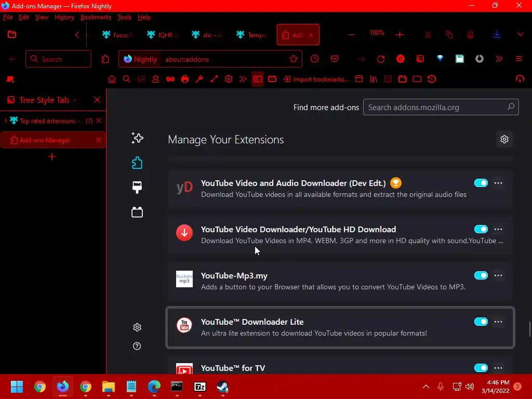This screenshot has height=399, width=532.
Task: Click the add-ons page vertical scrollbar thumb
Action: click(529, 329)
